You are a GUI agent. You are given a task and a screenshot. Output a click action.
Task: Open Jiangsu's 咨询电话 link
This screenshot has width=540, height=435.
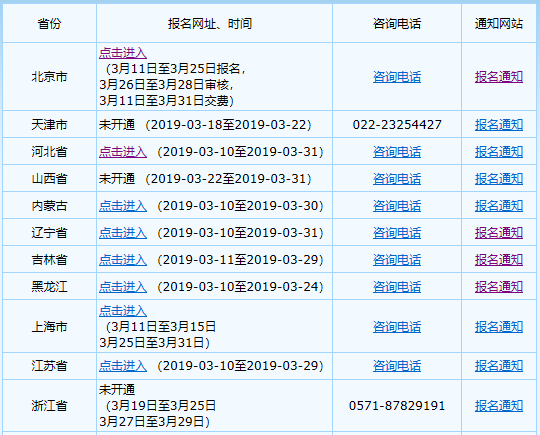click(x=397, y=366)
